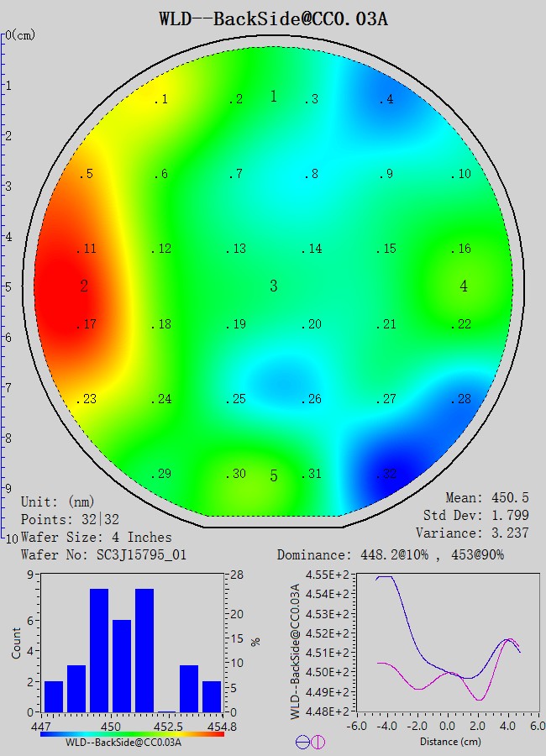Click measurement point 13 on the wafer map

coord(237,249)
